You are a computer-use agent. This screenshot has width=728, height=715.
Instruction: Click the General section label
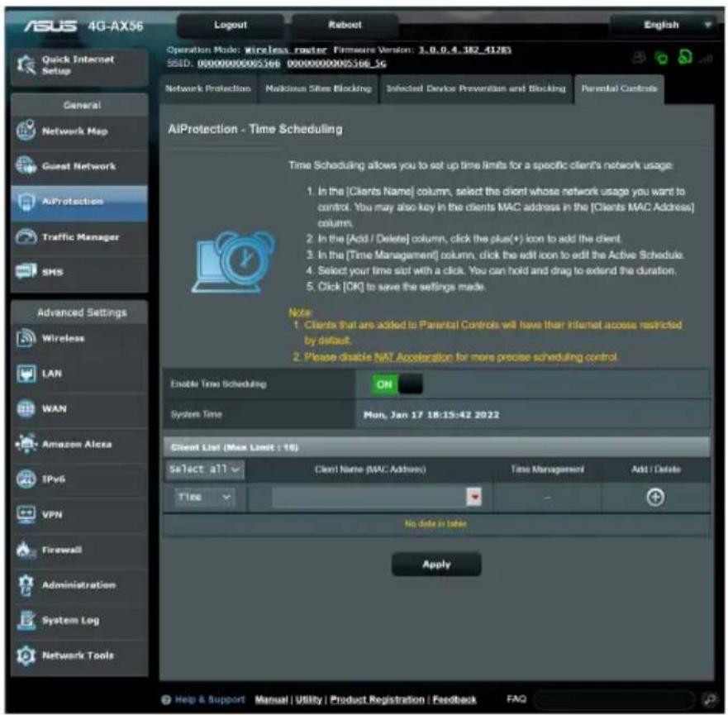tap(82, 105)
